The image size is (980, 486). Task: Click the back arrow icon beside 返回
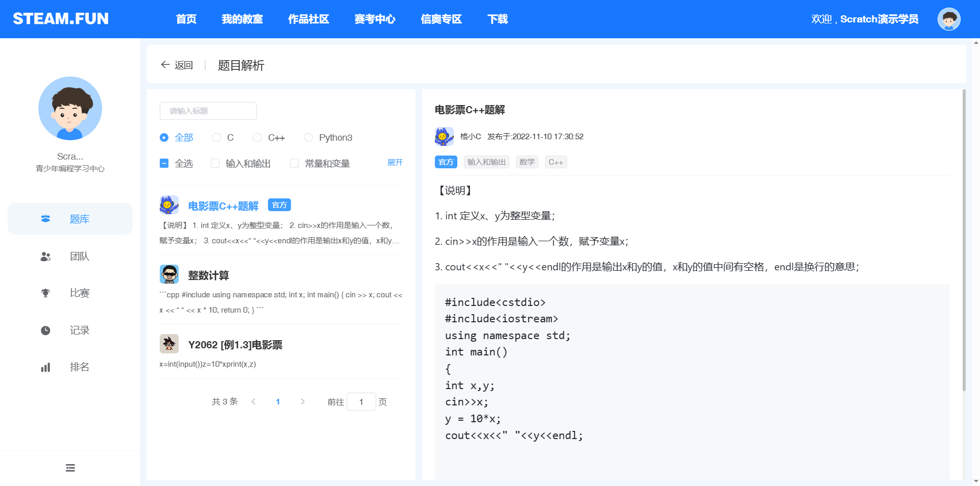(165, 65)
